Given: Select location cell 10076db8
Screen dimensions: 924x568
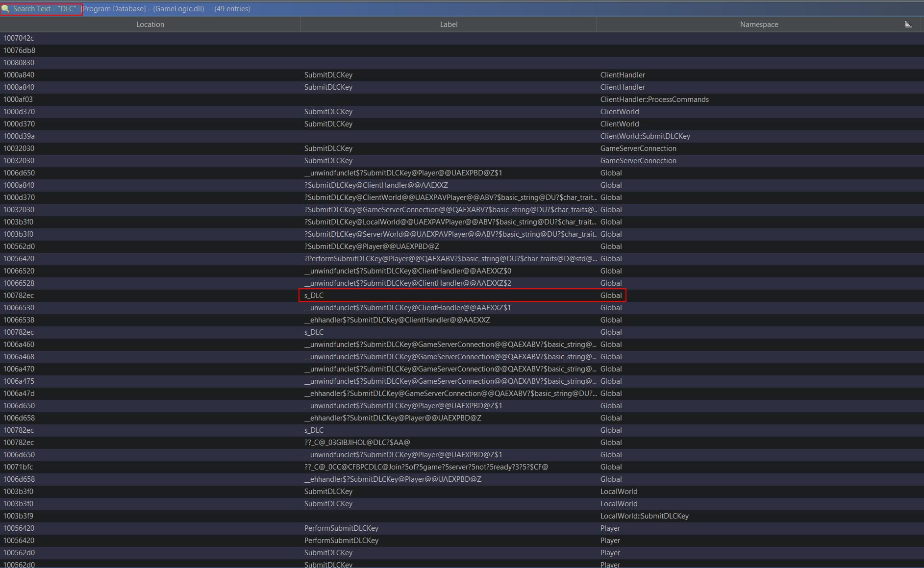Looking at the screenshot, I should click(19, 50).
